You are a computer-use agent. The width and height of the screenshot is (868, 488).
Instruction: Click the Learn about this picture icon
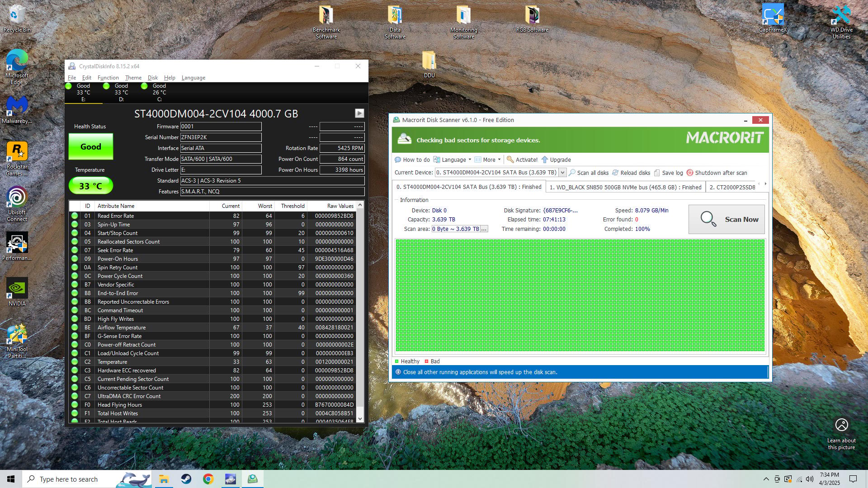click(841, 425)
